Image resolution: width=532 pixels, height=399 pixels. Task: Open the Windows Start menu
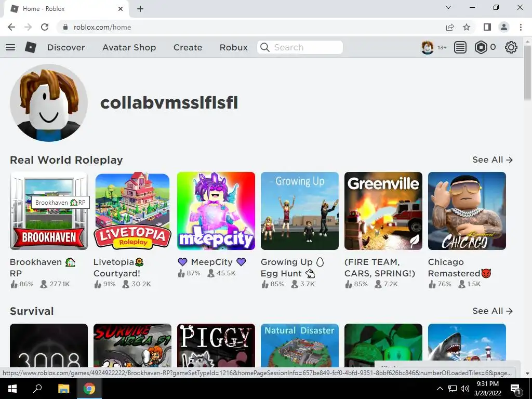[x=12, y=389]
